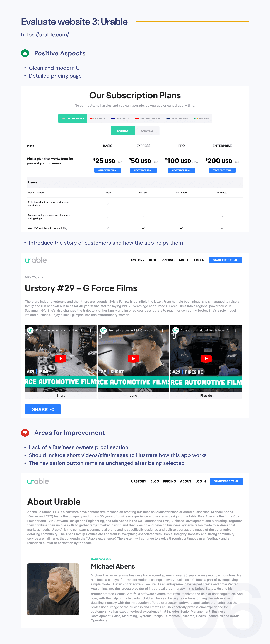This screenshot has width=270, height=644.
Task: Click the Urable logo above Urstory #29
Action: coord(36,260)
